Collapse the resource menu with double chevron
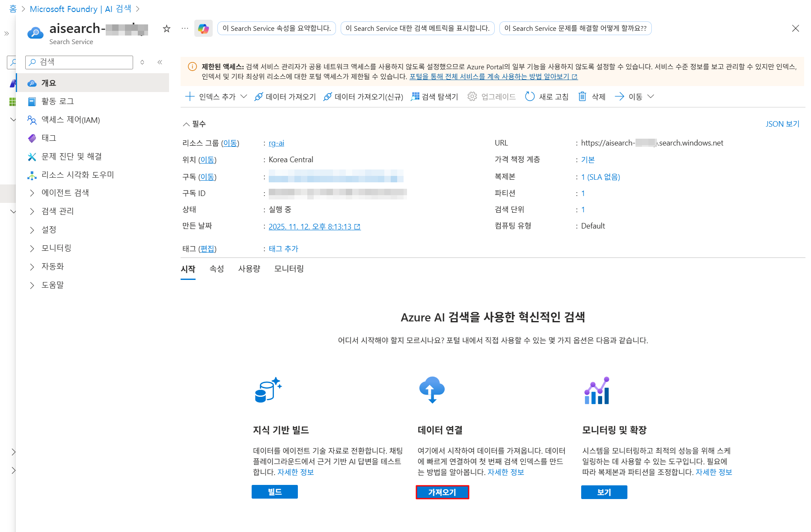This screenshot has height=532, width=811. tap(160, 62)
